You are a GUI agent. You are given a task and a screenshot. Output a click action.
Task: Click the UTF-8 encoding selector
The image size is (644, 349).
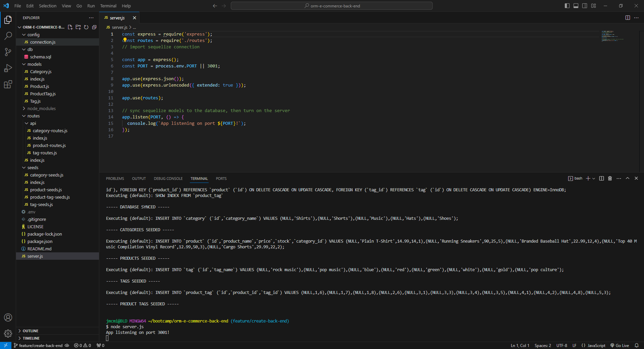point(562,346)
